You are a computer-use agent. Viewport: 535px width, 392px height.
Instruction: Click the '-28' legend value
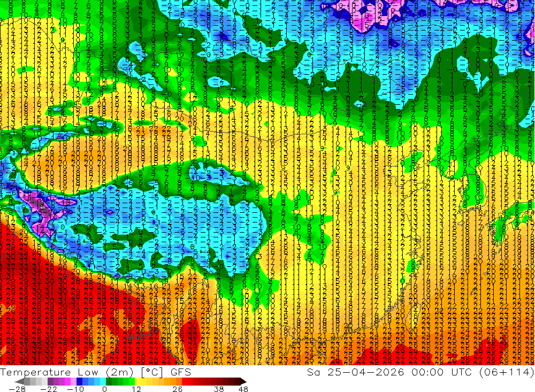pyautogui.click(x=17, y=389)
